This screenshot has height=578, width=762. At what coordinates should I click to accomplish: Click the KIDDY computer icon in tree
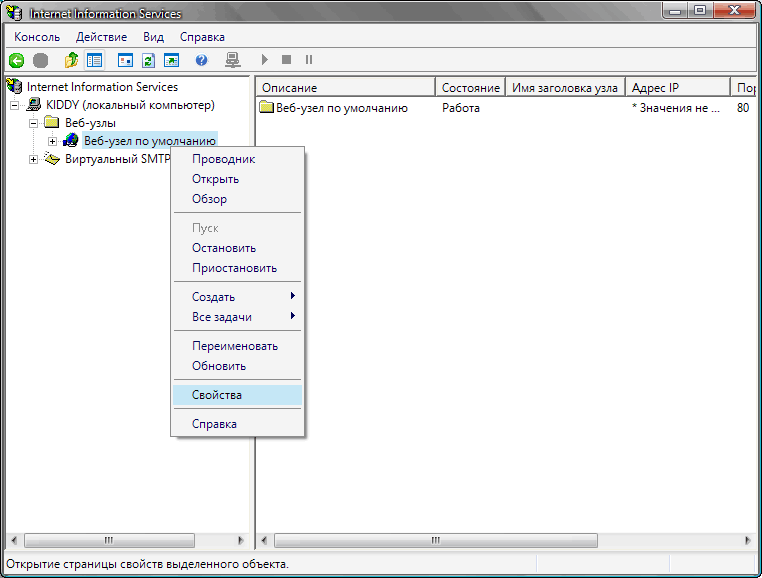click(34, 105)
